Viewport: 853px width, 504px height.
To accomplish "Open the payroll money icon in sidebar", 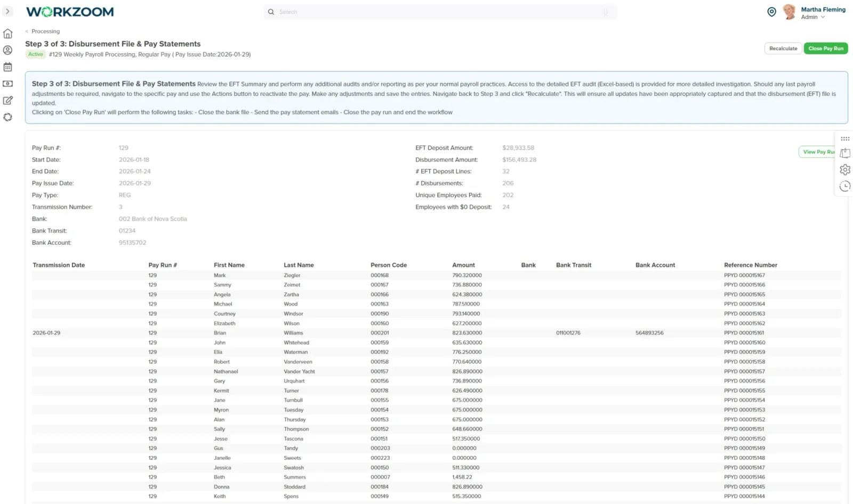I will point(7,84).
